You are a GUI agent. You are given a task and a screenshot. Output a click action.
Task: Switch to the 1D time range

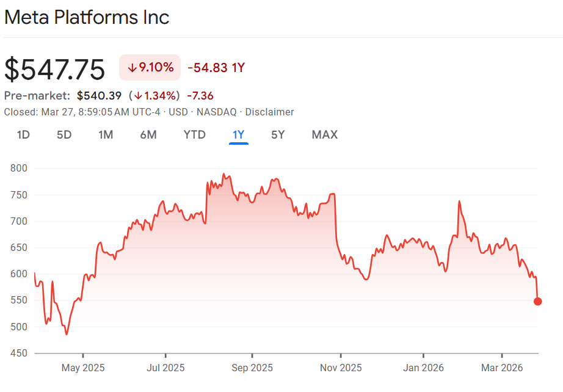click(x=23, y=135)
